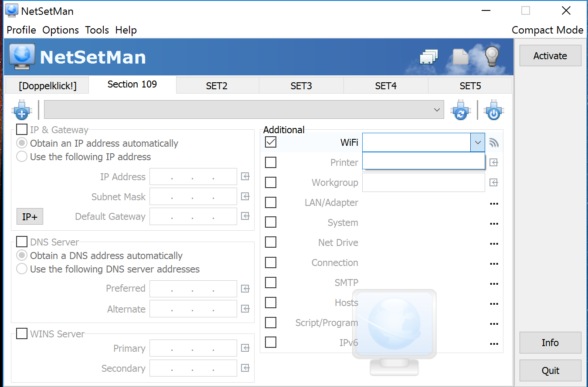This screenshot has width=588, height=387.
Task: Check the Connection checkbox
Action: pos(271,262)
